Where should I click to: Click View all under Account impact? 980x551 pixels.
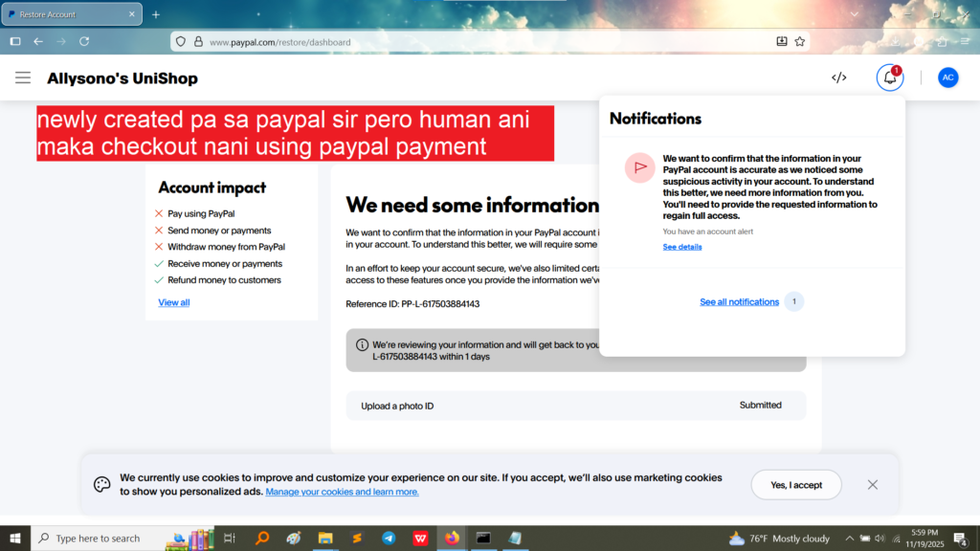(173, 302)
